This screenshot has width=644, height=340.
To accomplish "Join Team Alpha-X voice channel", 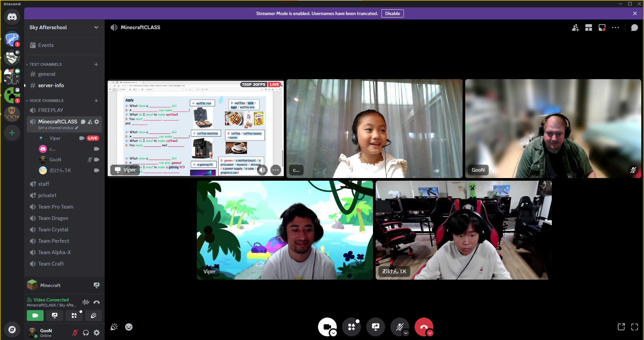I will tap(64, 252).
